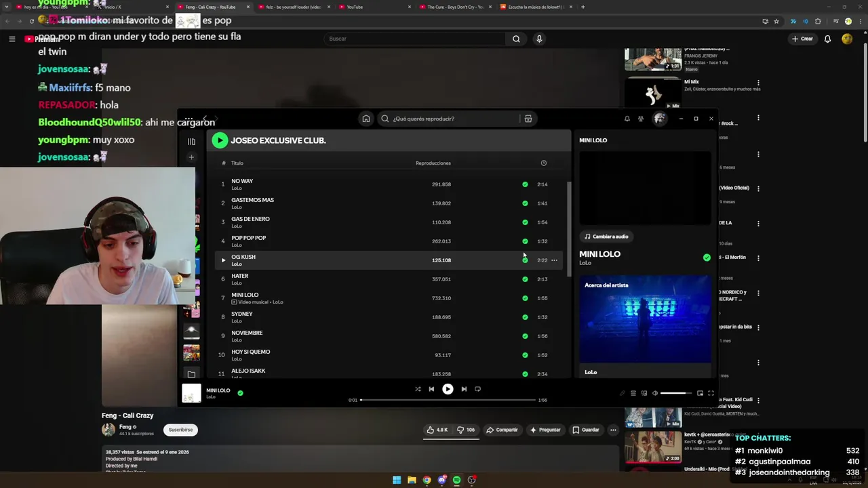The width and height of the screenshot is (868, 488).
Task: Open the now-playing album cover thumbnail
Action: point(191,393)
